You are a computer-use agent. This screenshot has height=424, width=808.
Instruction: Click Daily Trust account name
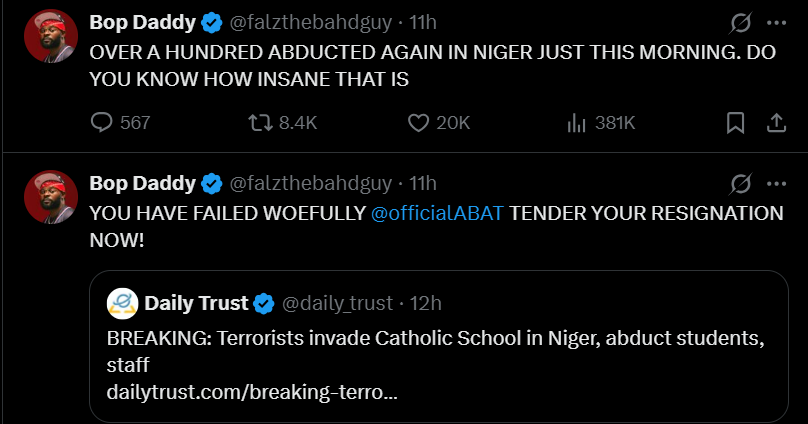click(x=196, y=303)
